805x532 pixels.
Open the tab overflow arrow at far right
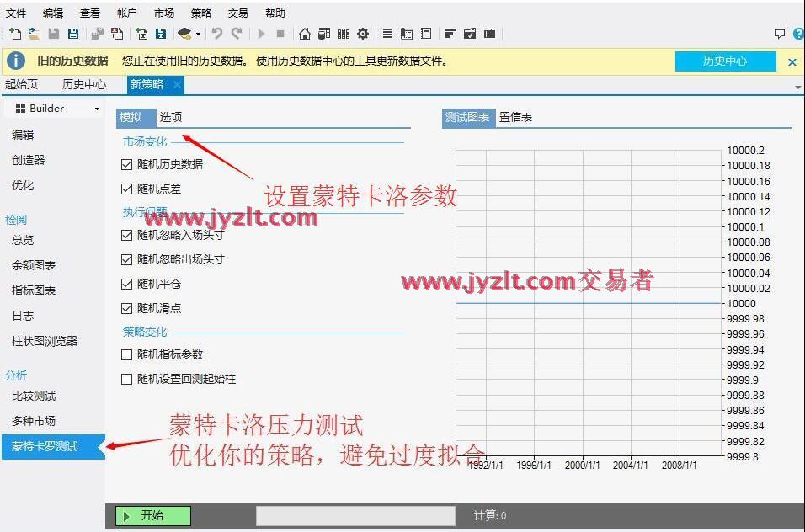(x=797, y=87)
